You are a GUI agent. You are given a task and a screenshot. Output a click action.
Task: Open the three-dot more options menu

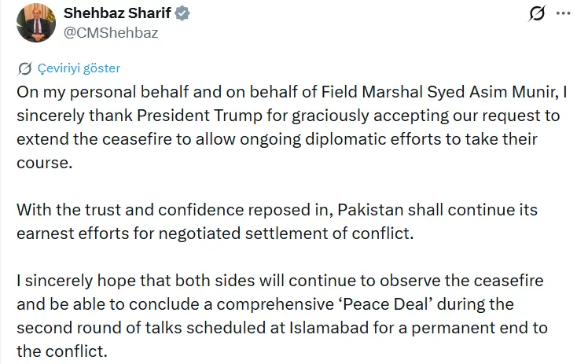pyautogui.click(x=563, y=14)
